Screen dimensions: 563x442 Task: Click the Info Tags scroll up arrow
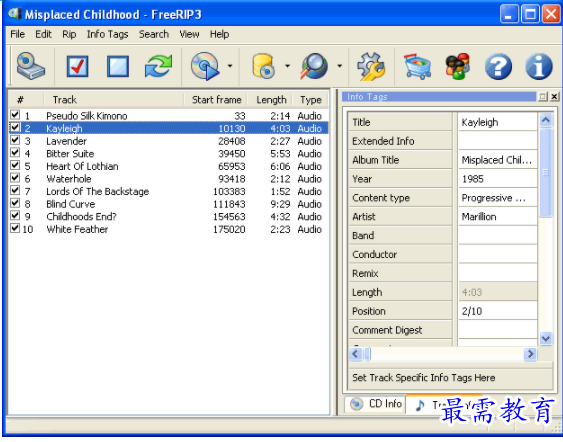coord(546,120)
